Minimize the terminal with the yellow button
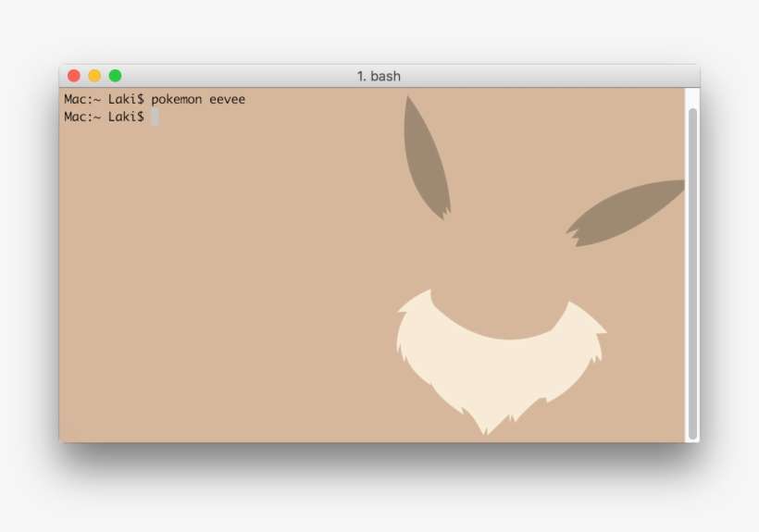 [94, 76]
